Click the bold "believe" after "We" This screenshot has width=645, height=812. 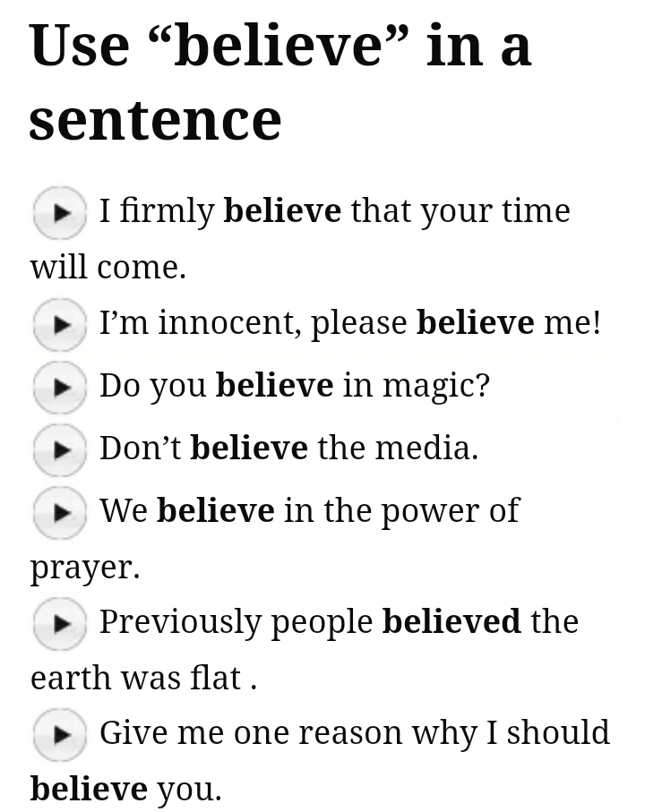pos(215,510)
